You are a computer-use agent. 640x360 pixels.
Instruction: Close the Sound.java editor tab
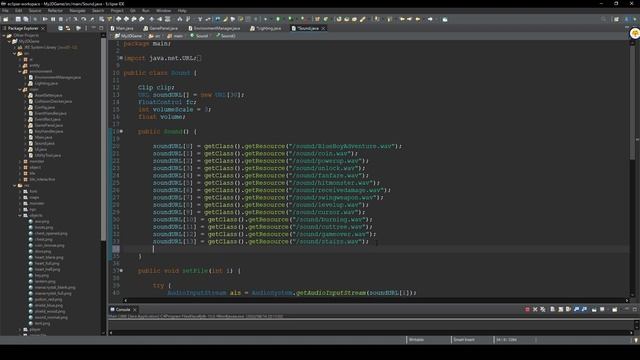coord(323,28)
